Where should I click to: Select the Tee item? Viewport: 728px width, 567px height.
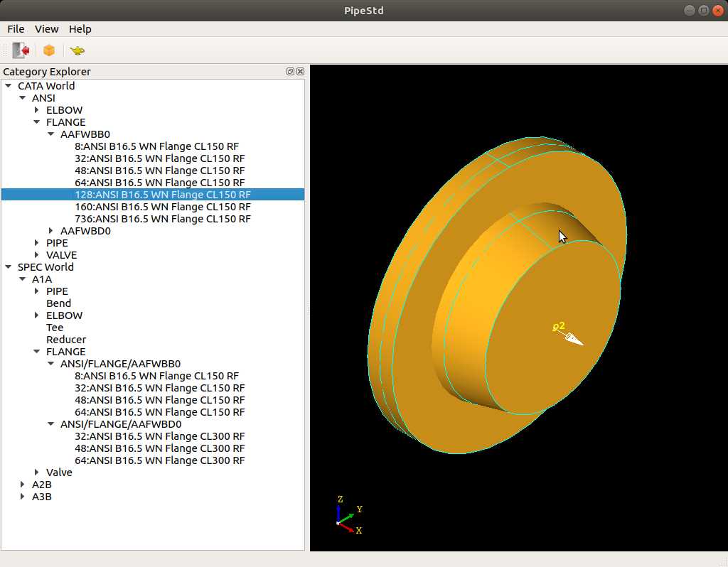click(x=55, y=327)
